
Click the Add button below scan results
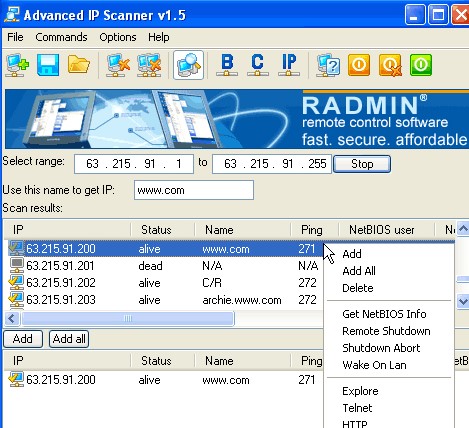(x=23, y=339)
